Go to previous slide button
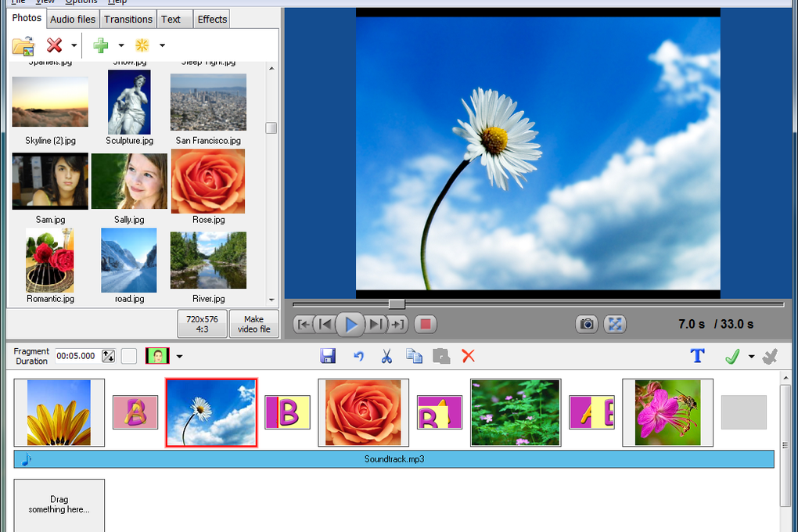Screen dimensions: 798x532 [325, 325]
